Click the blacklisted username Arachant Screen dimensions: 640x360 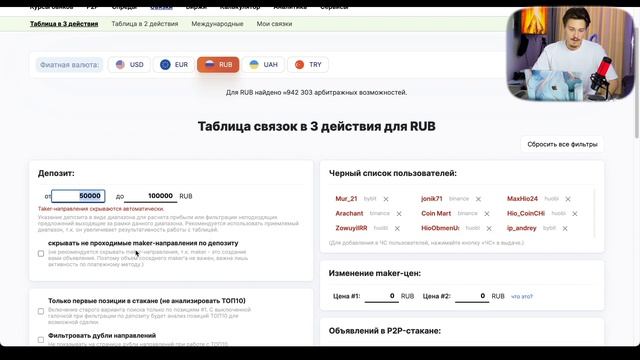click(x=349, y=213)
